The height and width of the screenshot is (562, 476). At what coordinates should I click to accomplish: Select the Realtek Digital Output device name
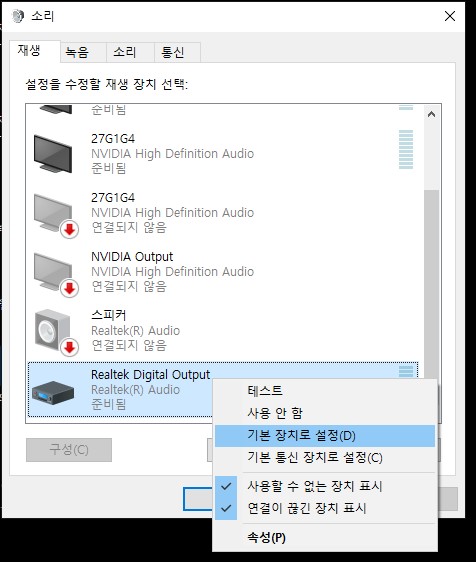pos(150,375)
